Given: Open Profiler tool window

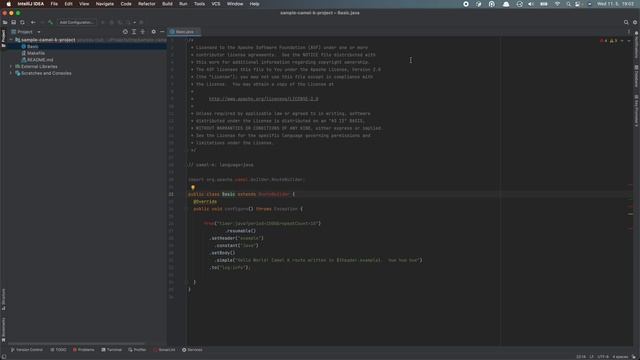Looking at the screenshot, I should coord(137,350).
